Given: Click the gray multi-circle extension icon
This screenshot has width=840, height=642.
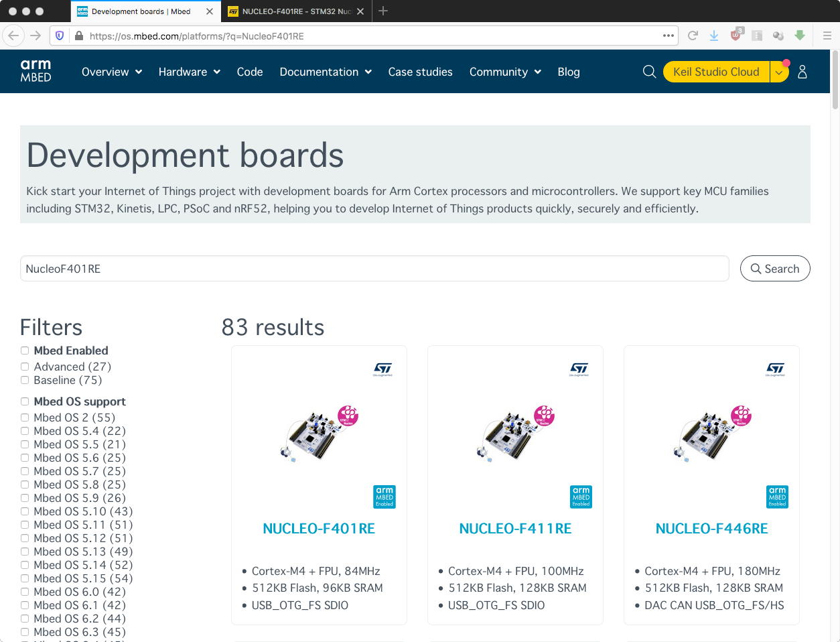Looking at the screenshot, I should tap(778, 36).
